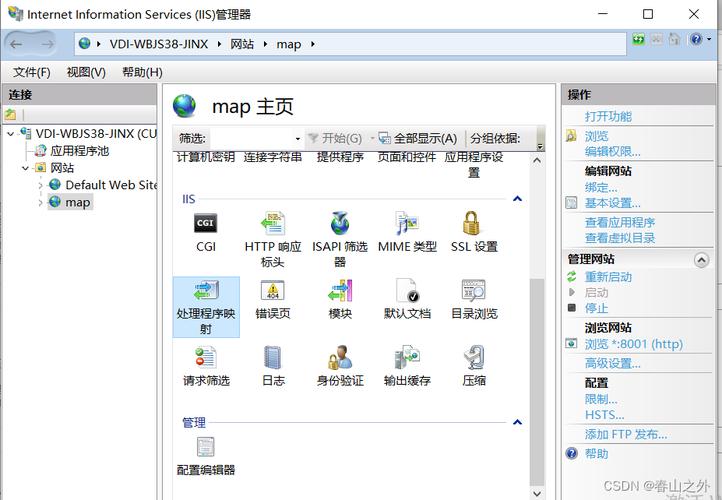The image size is (722, 500).
Task: Collapse the 网站 tree node
Action: [x=26, y=168]
